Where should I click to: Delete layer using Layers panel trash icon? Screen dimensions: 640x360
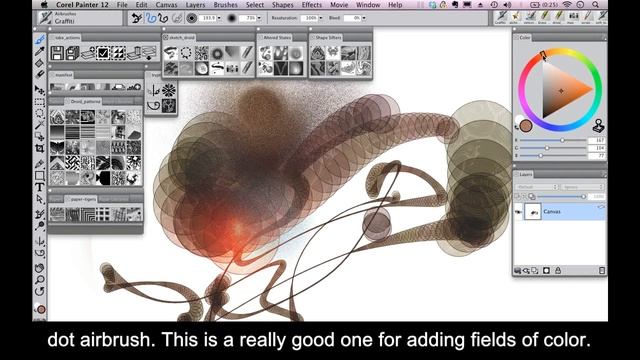click(602, 271)
